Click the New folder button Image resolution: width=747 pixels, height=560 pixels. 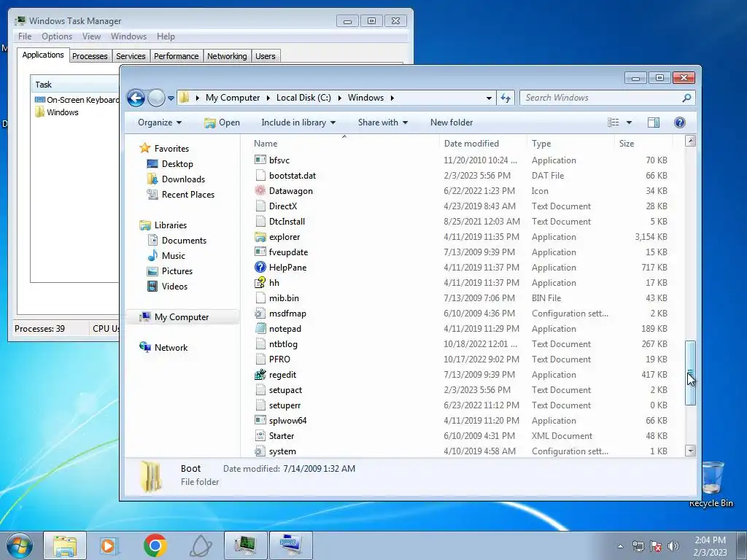tap(451, 122)
